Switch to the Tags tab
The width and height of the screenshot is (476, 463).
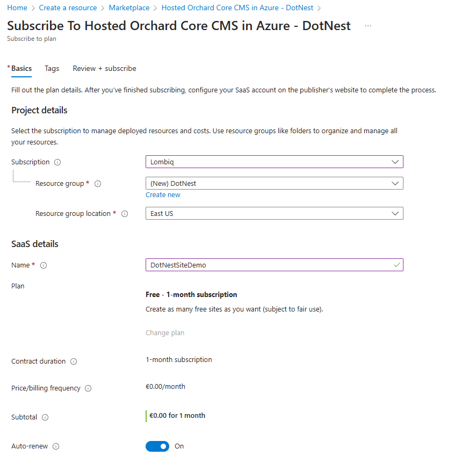52,69
